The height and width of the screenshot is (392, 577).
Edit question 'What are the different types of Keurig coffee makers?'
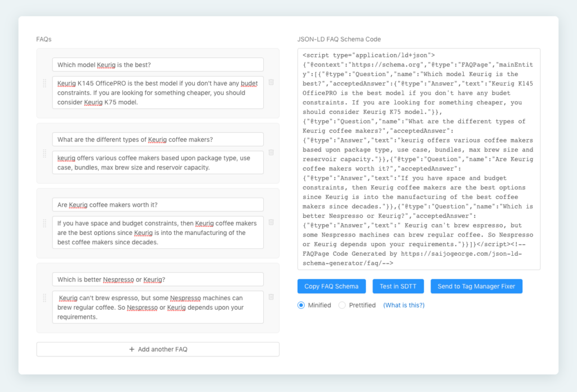(158, 139)
